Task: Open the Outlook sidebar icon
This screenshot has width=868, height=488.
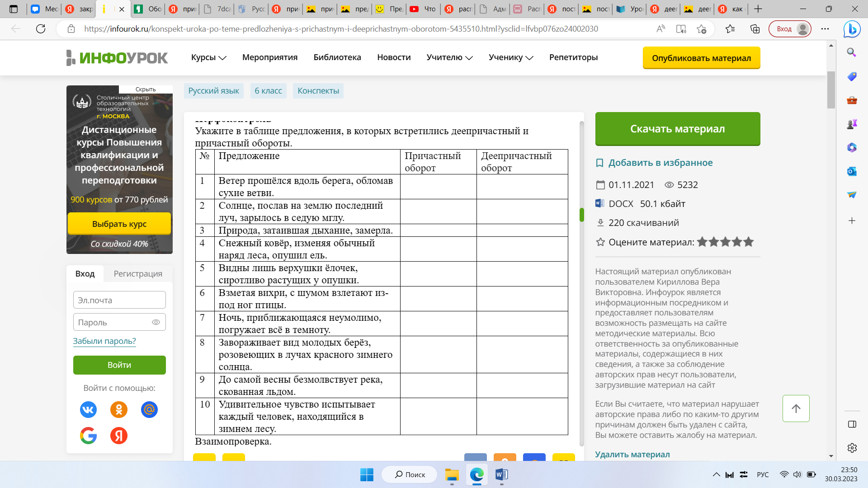Action: point(852,171)
